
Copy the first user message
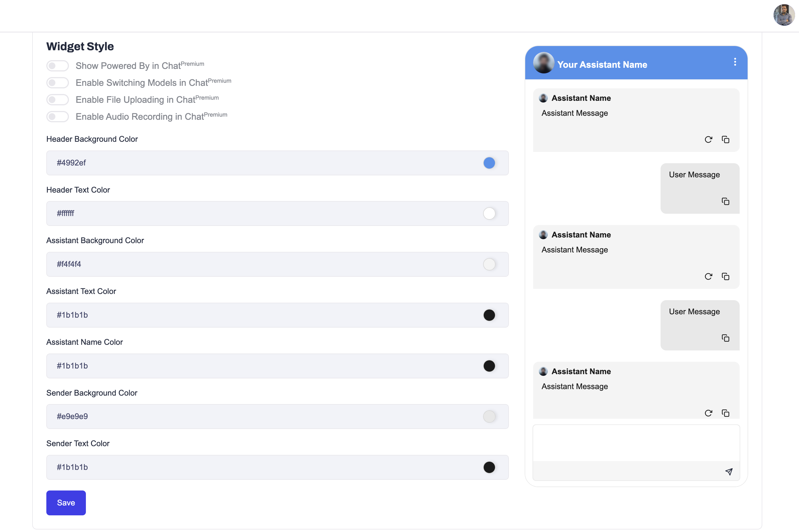725,202
